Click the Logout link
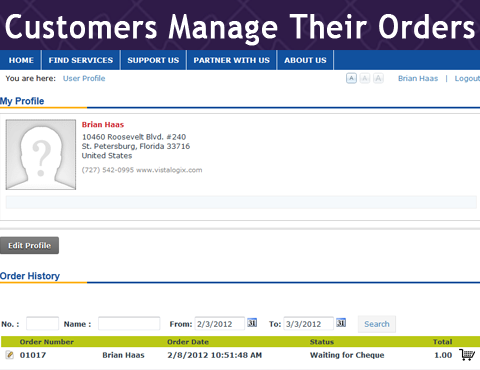Image resolution: width=480 pixels, height=370 pixels. click(467, 79)
